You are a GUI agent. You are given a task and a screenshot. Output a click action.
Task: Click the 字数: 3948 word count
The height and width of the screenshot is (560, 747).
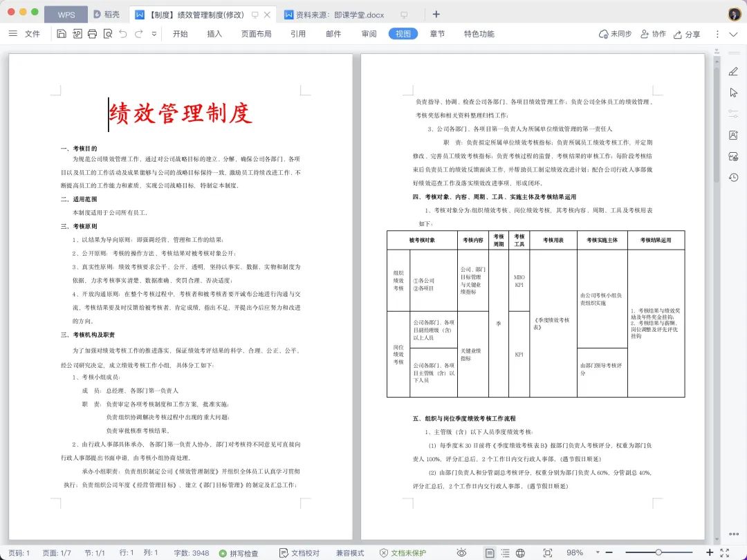pos(192,553)
